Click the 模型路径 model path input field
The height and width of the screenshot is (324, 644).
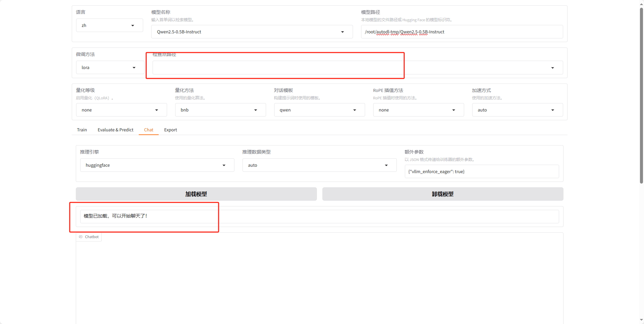click(462, 32)
